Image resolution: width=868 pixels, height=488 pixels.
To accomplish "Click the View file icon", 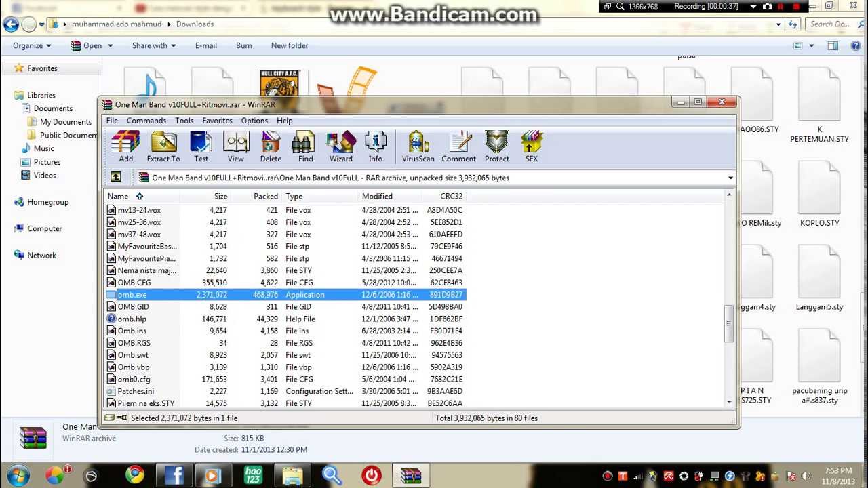I will pyautogui.click(x=235, y=147).
